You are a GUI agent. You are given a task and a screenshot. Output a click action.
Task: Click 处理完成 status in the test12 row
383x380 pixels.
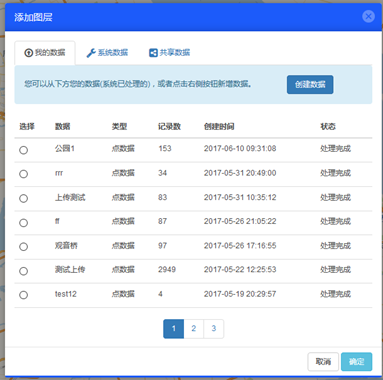tap(335, 294)
